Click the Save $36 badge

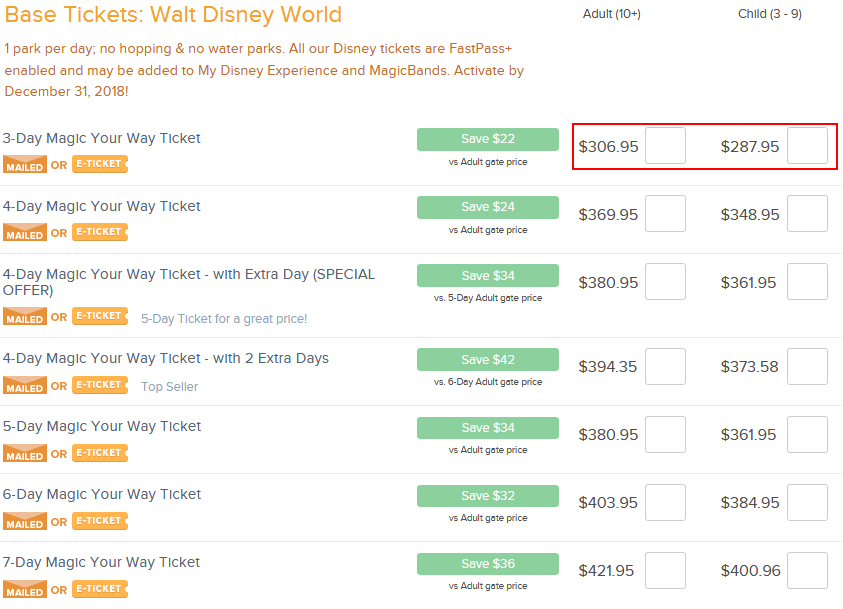pyautogui.click(x=488, y=564)
